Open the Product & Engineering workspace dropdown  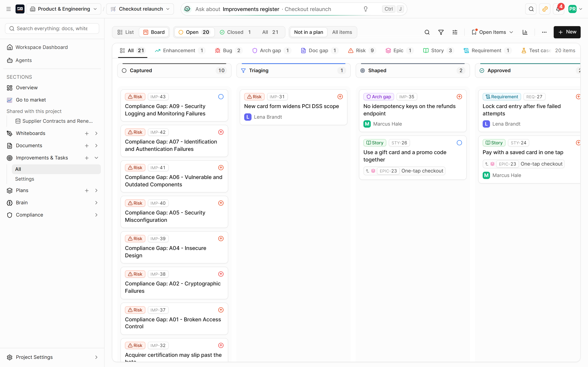tap(64, 9)
